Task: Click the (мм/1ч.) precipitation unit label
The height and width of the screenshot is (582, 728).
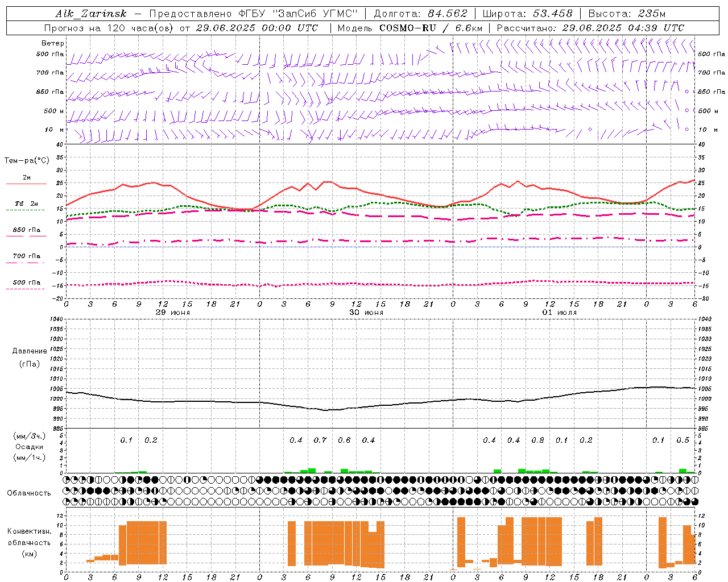Action: pyautogui.click(x=30, y=458)
